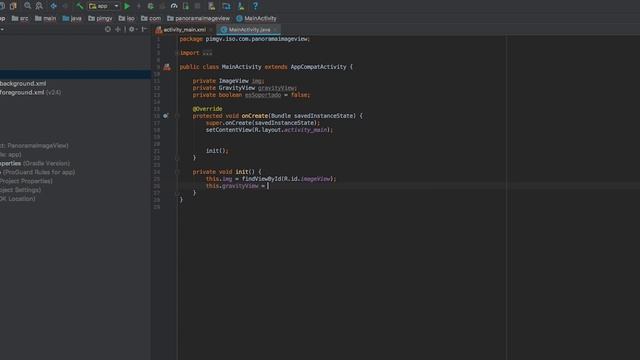Click the @Override annotation

point(207,109)
